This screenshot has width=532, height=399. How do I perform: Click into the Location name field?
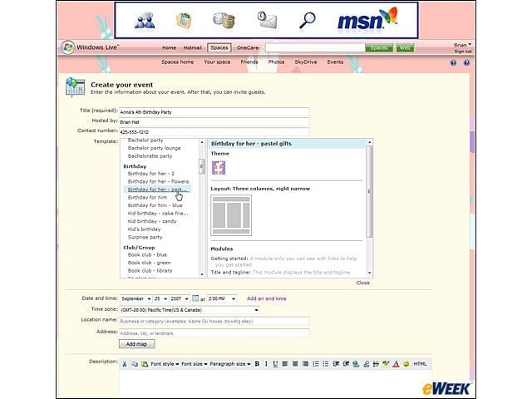214,321
